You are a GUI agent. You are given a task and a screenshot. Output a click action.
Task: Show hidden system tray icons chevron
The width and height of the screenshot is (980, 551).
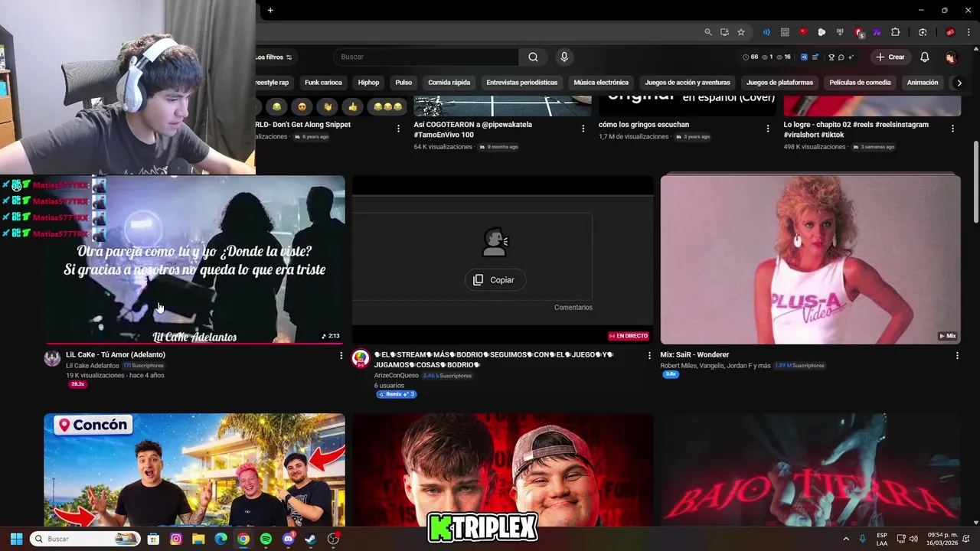(846, 539)
